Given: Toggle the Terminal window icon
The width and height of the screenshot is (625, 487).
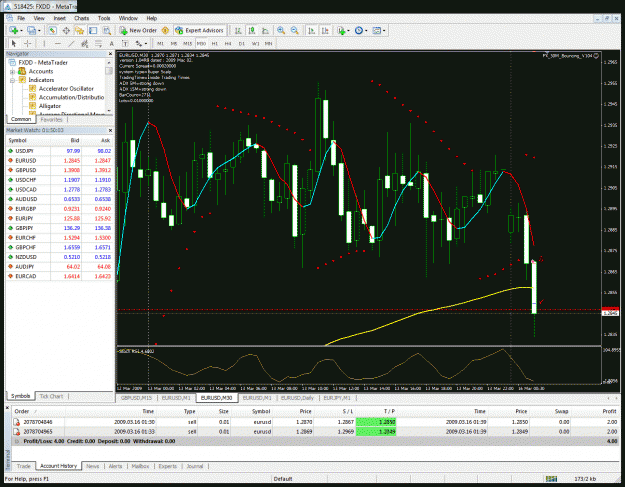Looking at the screenshot, I should coord(93,30).
